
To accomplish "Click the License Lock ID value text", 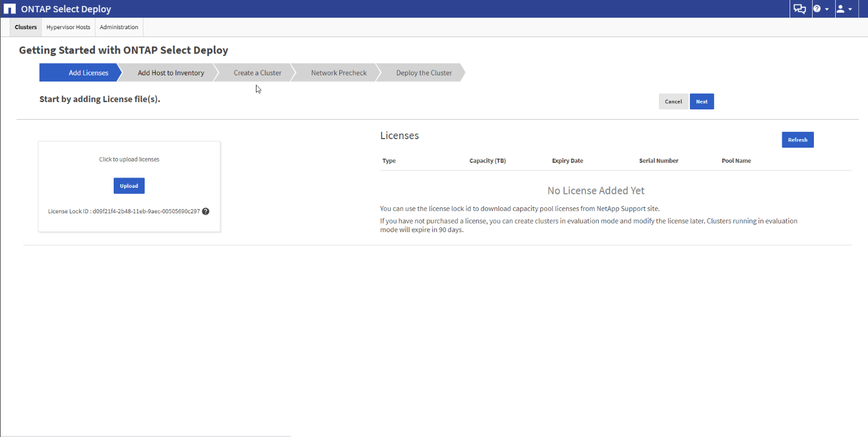I will (146, 212).
